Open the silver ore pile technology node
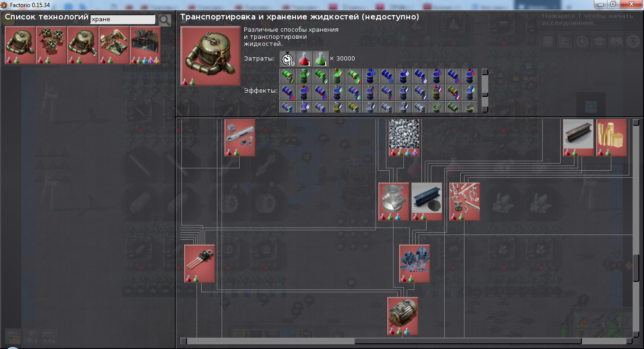 [404, 138]
